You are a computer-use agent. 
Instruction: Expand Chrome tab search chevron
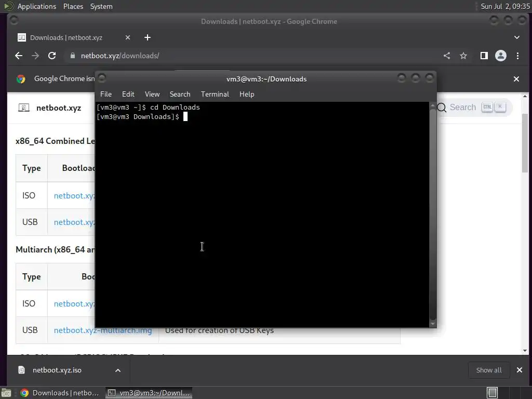tap(517, 37)
